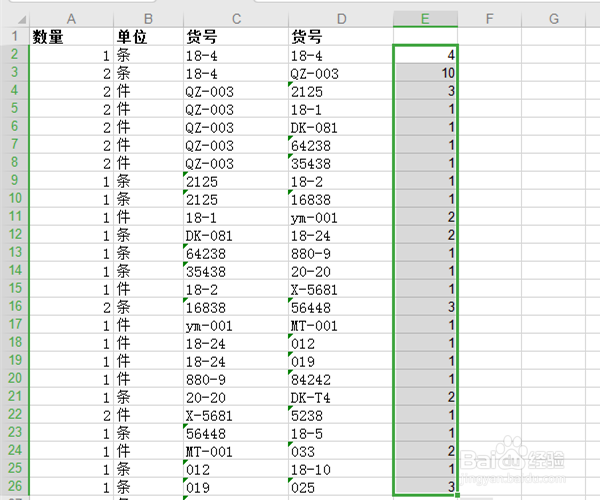Select cell C24 with MT-001
Viewport: 600px width, 500px height.
tap(236, 451)
